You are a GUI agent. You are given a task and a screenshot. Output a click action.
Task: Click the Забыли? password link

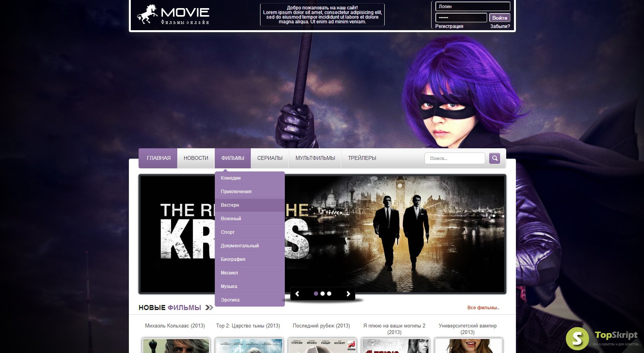pos(500,26)
